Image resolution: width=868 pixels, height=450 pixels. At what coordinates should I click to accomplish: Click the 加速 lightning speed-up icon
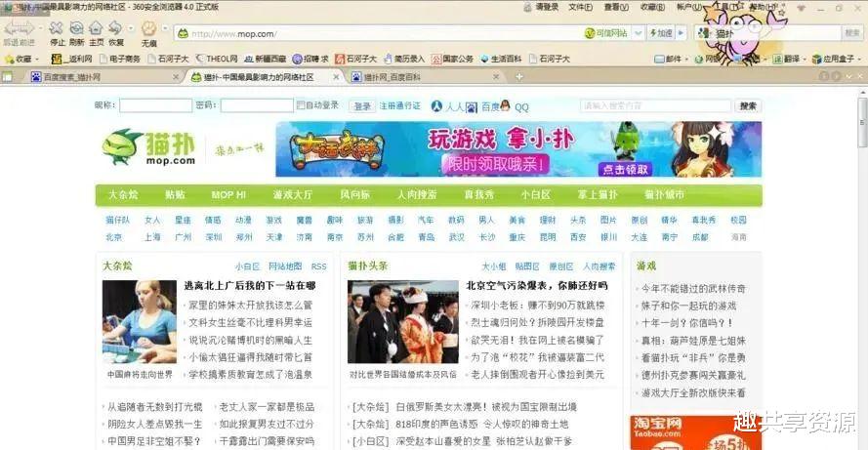661,33
